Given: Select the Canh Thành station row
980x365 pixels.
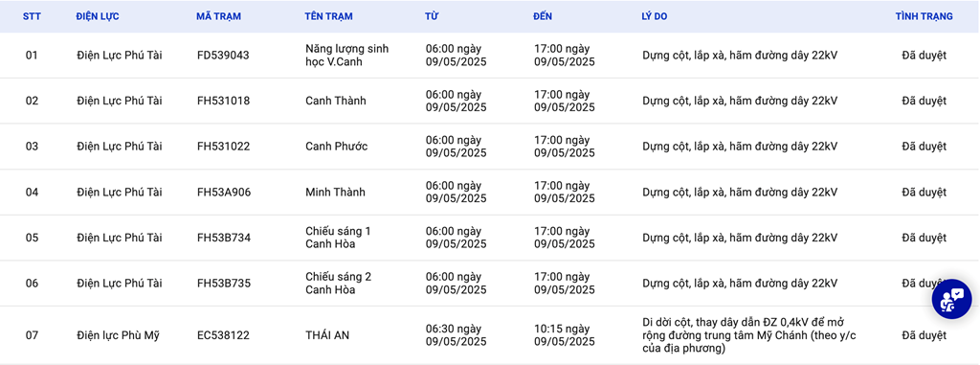Looking at the screenshot, I should 490,101.
